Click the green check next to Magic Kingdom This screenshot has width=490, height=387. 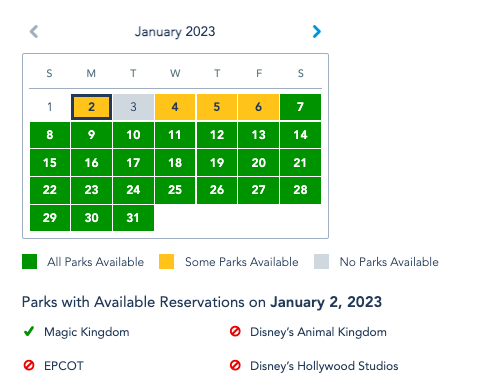pos(29,331)
